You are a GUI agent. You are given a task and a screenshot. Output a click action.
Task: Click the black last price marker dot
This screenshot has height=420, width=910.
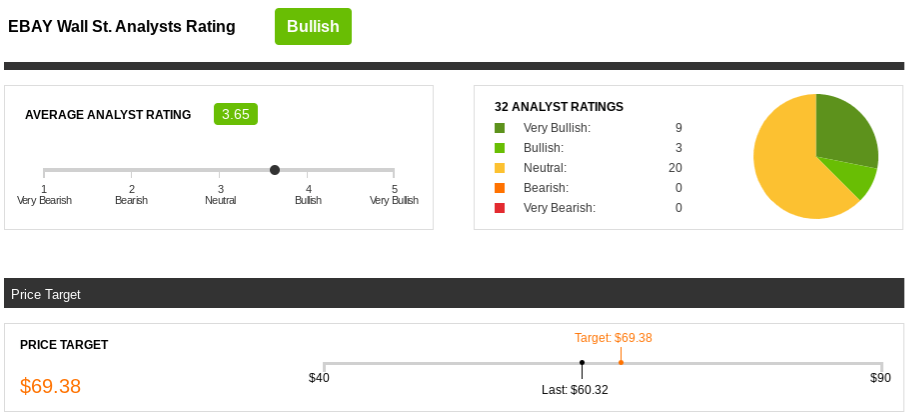582,363
